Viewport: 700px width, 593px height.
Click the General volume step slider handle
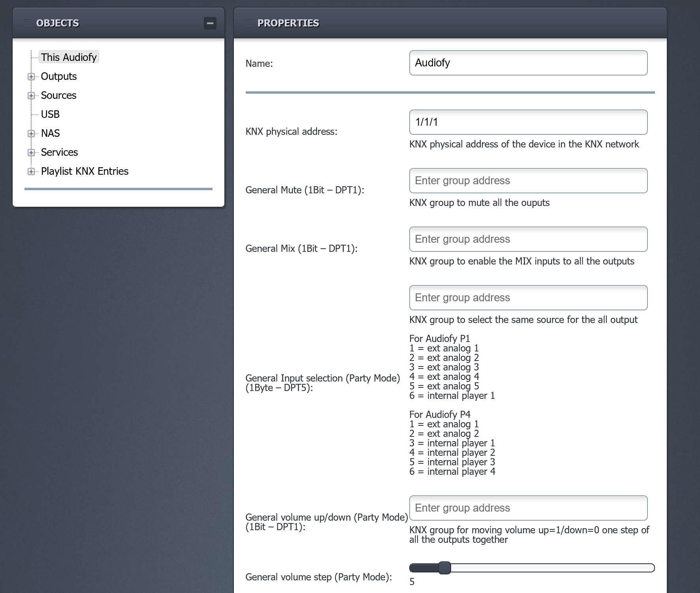[444, 568]
